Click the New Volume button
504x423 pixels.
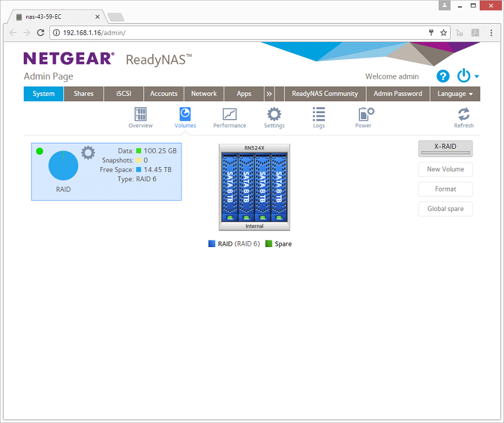coord(445,169)
